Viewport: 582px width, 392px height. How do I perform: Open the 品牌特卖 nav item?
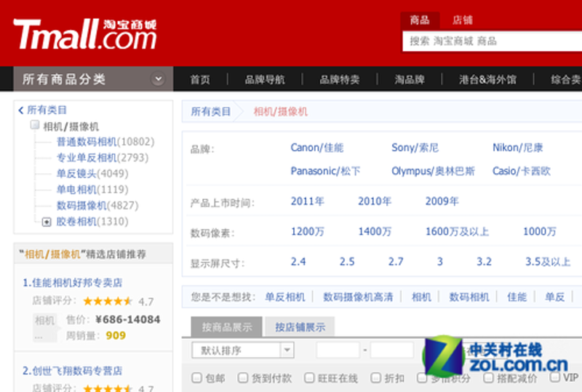pyautogui.click(x=340, y=79)
